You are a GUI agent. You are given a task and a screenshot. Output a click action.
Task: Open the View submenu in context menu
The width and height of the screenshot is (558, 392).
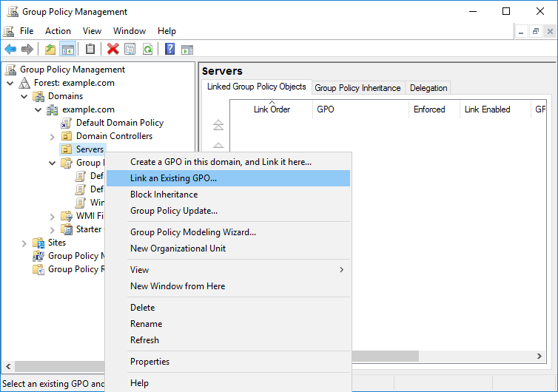228,270
